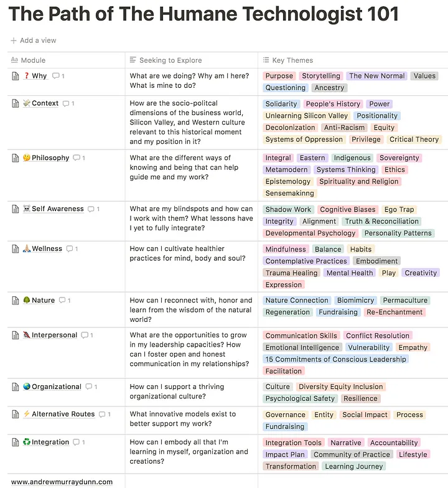Screen dimensions: 448x488
Task: Click the page icon next to Interpersonal
Action: coord(16,335)
